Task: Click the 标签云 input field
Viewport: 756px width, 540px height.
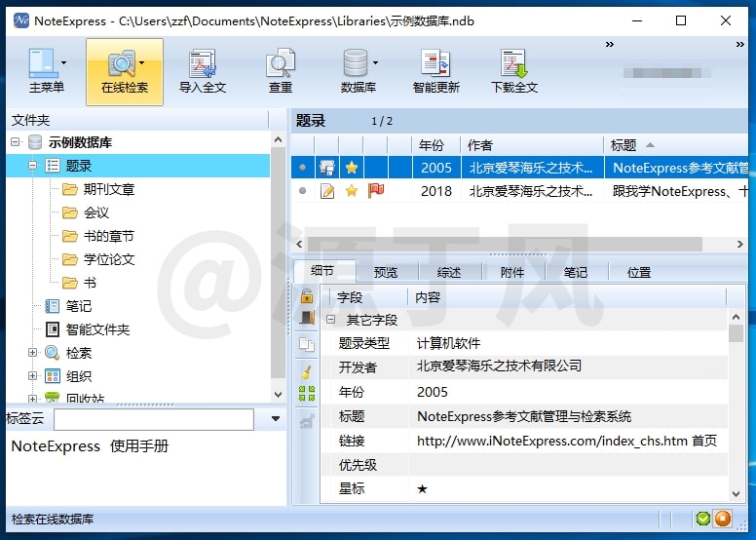Action: coord(154,419)
